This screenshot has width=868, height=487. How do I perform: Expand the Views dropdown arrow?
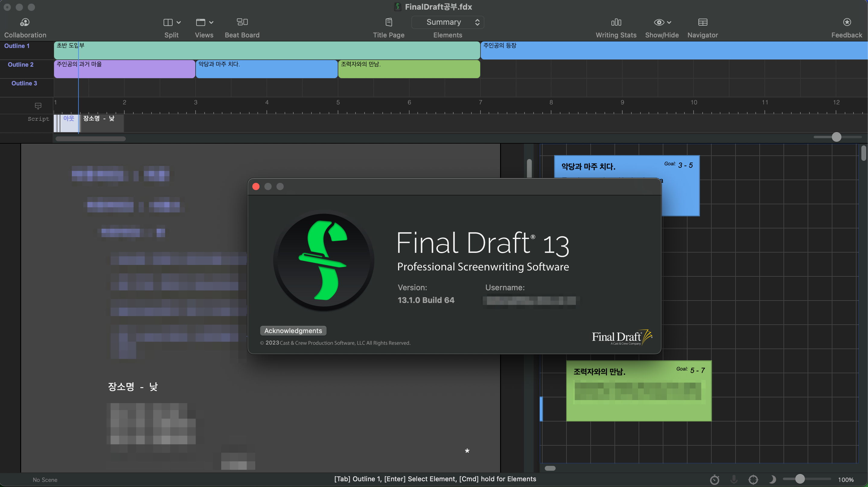click(x=211, y=23)
